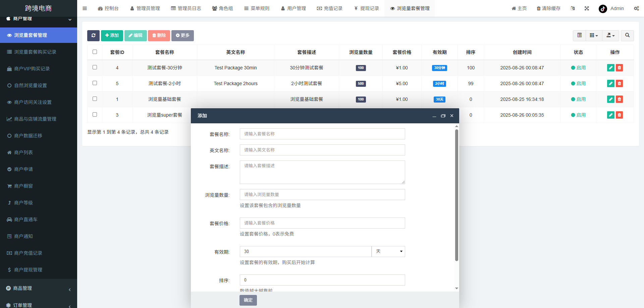Edit the 测试套餐-30分钟 package row
Viewport: 644px width, 308px height.
[x=610, y=68]
